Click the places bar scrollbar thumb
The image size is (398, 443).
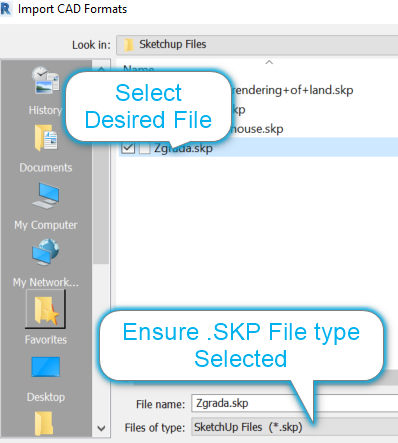[x=101, y=170]
